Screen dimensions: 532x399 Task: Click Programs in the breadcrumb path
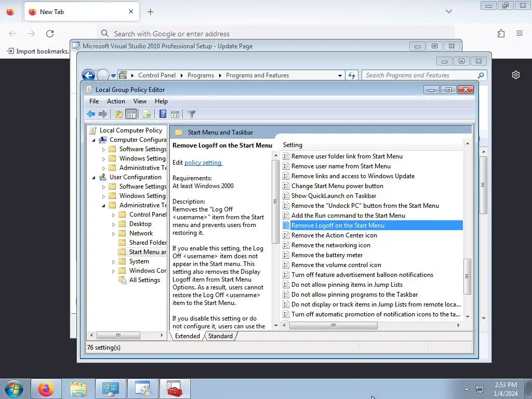(x=201, y=75)
